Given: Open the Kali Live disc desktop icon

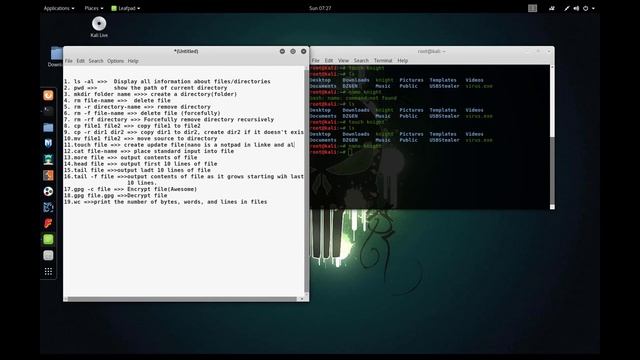Looking at the screenshot, I should coord(99,27).
